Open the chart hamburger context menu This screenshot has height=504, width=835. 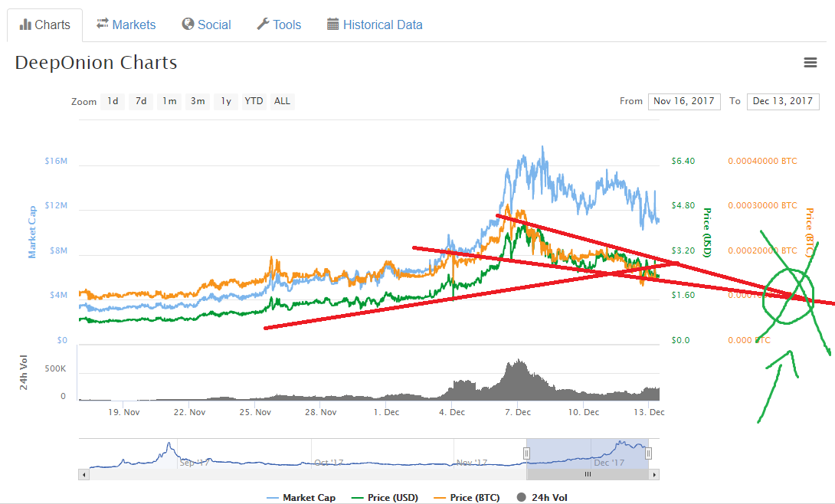(810, 63)
